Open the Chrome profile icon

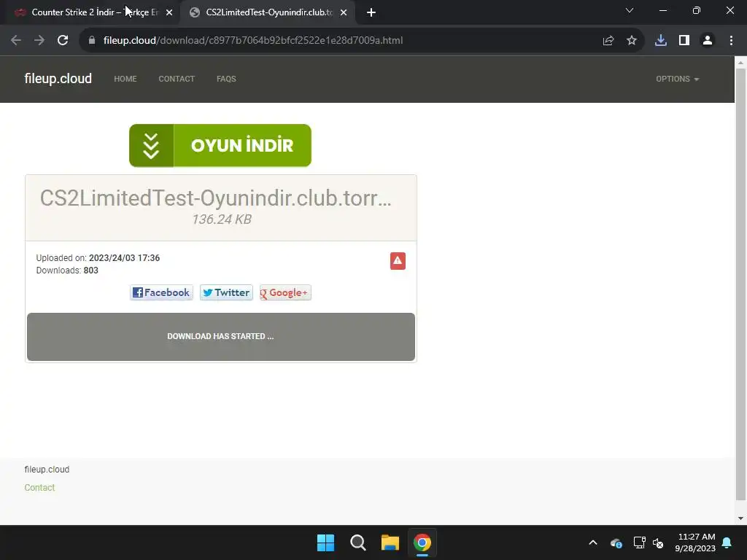click(x=708, y=41)
